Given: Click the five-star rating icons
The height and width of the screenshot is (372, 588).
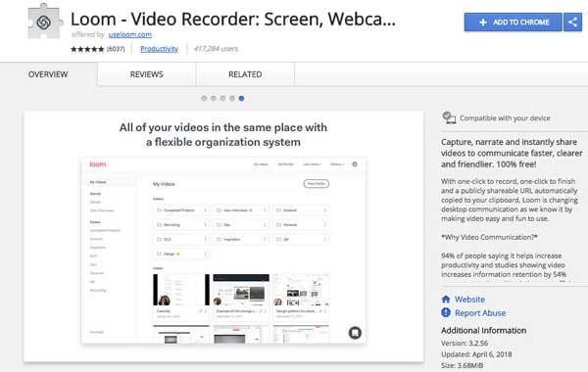Looking at the screenshot, I should pyautogui.click(x=87, y=49).
